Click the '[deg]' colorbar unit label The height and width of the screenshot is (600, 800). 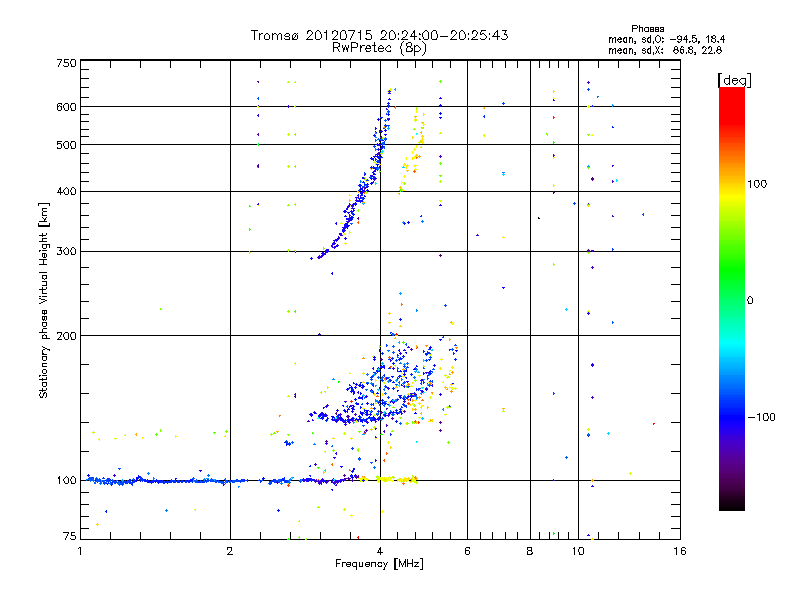(734, 80)
